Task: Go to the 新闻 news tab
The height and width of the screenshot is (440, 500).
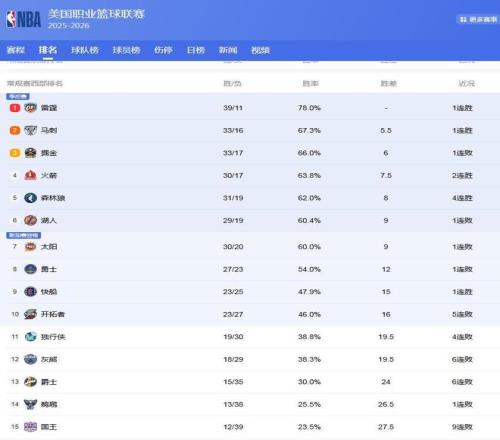Action: click(x=228, y=50)
